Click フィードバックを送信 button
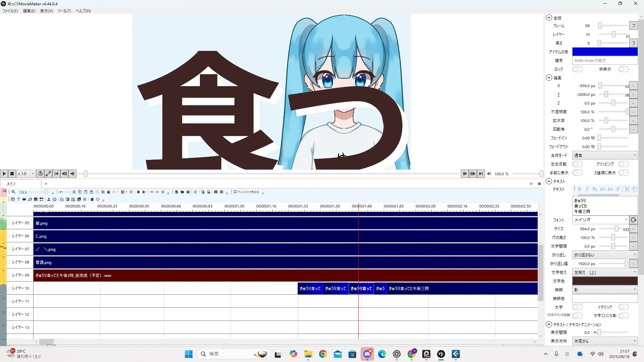Viewport: 644px width, 362px height. coord(247,192)
